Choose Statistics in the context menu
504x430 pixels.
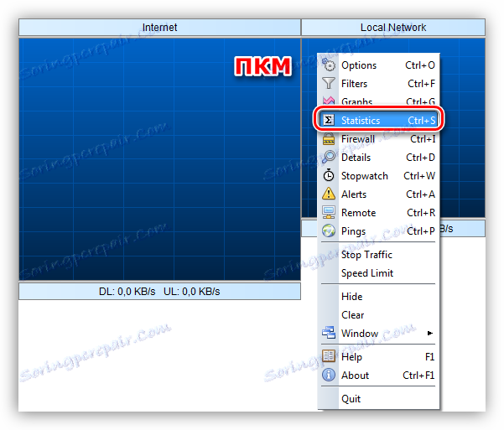[x=378, y=120]
